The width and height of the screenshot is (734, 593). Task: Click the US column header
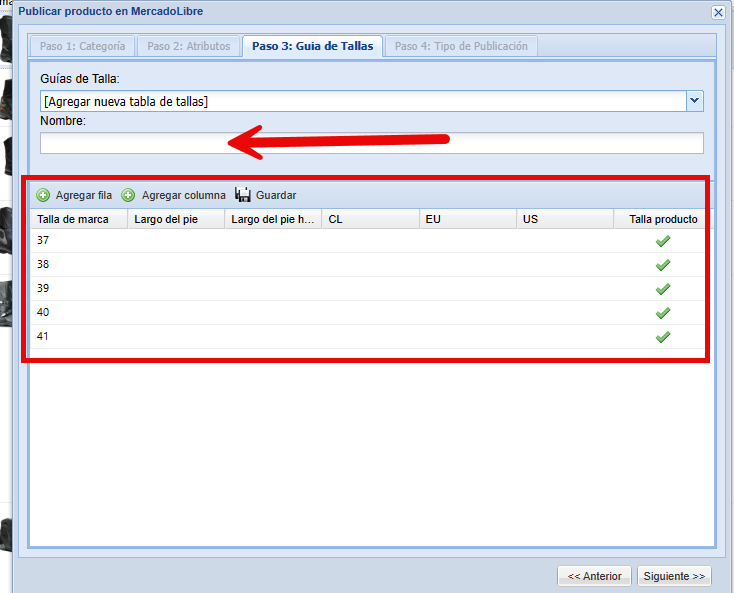565,219
